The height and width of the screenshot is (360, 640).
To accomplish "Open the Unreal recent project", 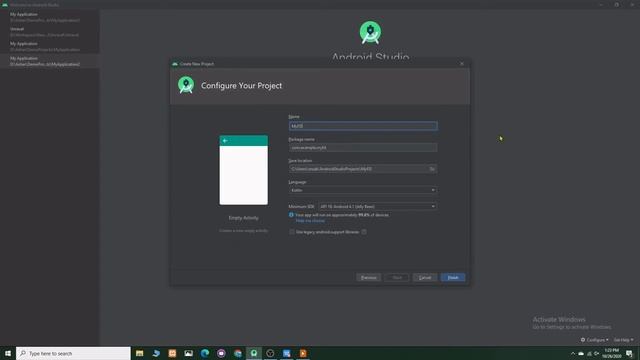I will tap(49, 32).
